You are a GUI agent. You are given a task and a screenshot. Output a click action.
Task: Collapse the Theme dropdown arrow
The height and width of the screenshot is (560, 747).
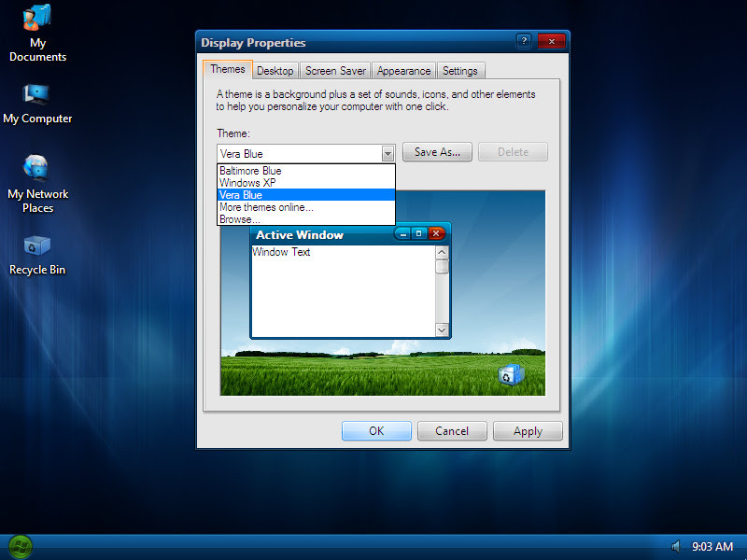point(388,154)
